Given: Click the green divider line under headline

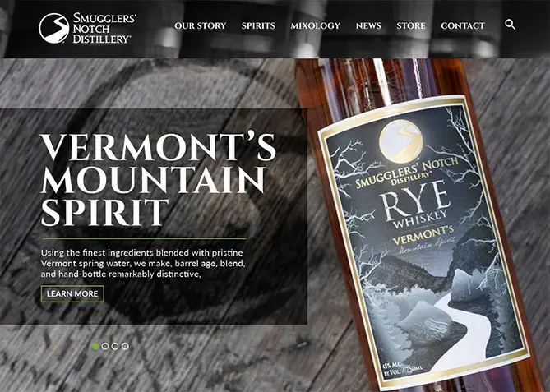Looking at the screenshot, I should tap(144, 238).
